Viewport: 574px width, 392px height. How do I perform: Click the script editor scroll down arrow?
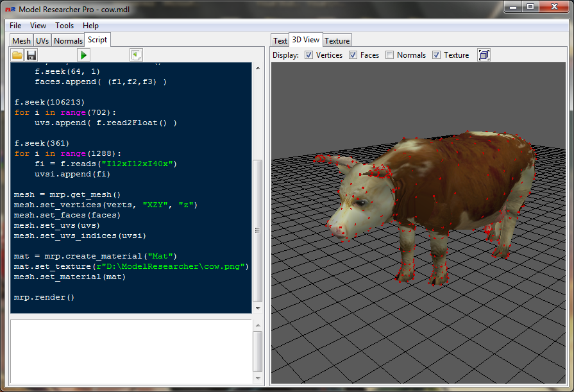(x=258, y=309)
